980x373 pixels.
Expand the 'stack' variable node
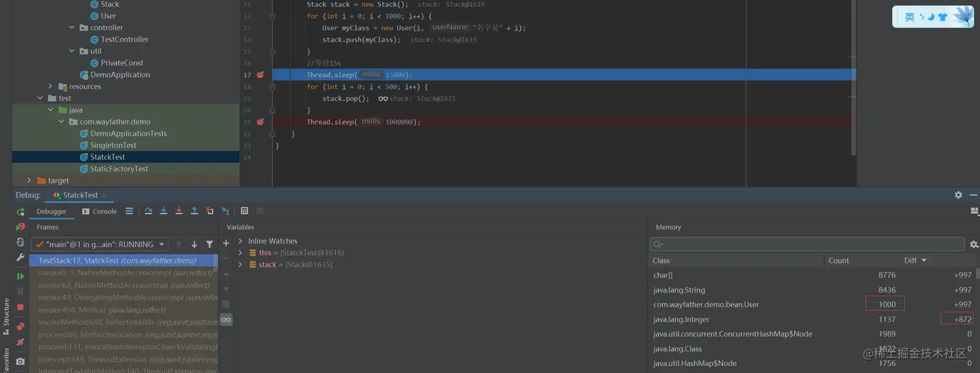[x=240, y=265]
